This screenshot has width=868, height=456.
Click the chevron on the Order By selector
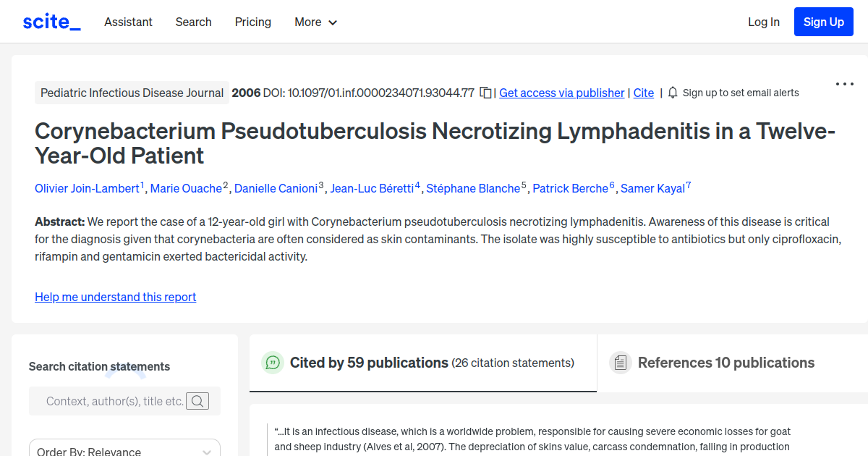coord(205,450)
